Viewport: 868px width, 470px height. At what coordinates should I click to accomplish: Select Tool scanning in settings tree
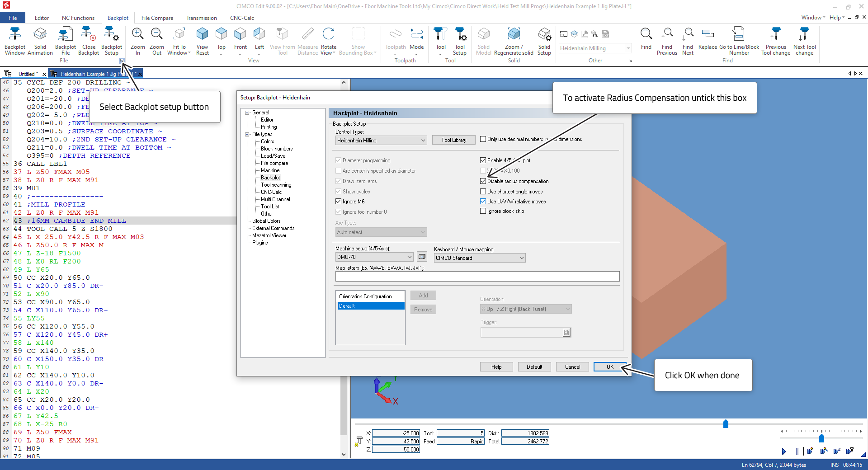(x=276, y=185)
